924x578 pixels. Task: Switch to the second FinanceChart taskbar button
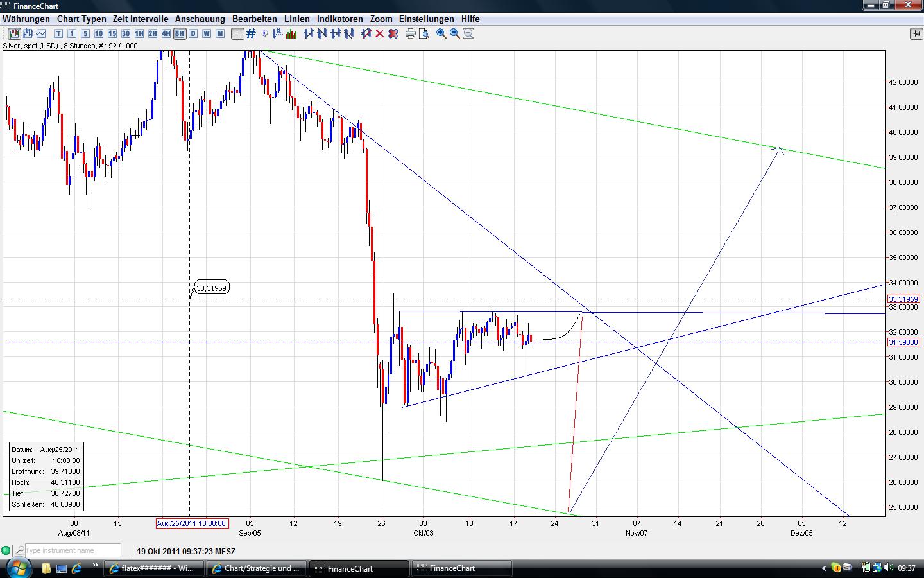[462, 568]
